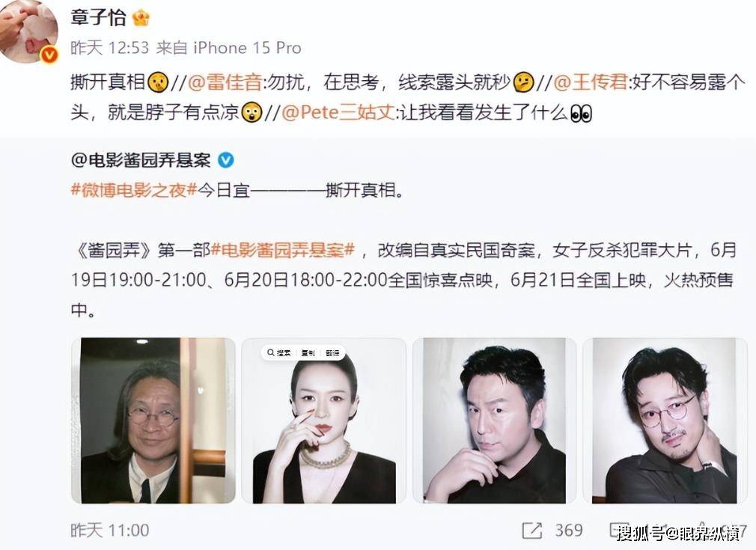
Task: Click the crown badge next to 章子怡
Action: (141, 18)
